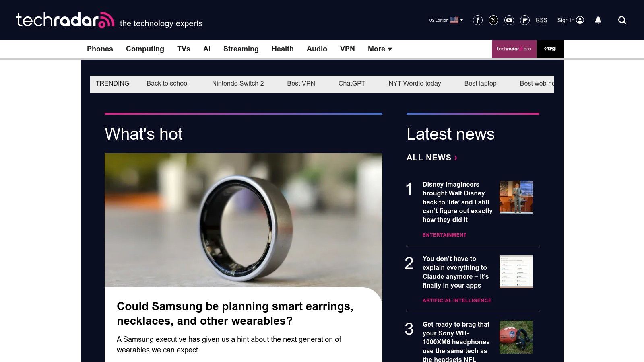Open the smart ring featured image
Screen dimensions: 644x362
point(244,220)
